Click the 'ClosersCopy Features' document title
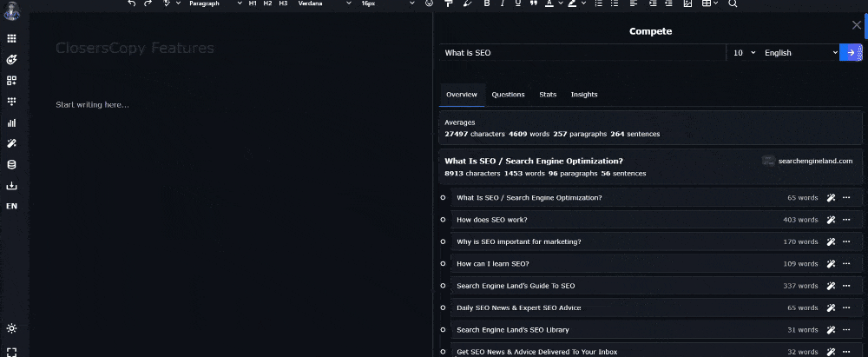This screenshot has height=357, width=868. click(x=135, y=49)
